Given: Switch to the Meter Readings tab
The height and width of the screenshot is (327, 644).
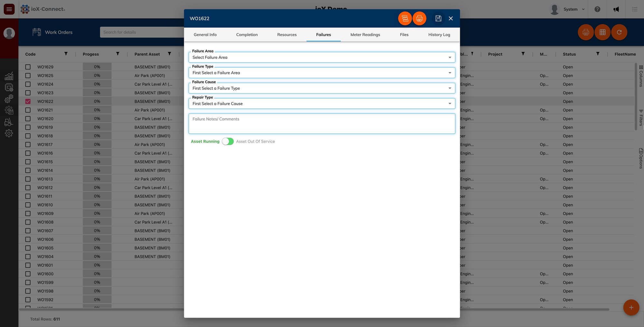Looking at the screenshot, I should tap(365, 34).
